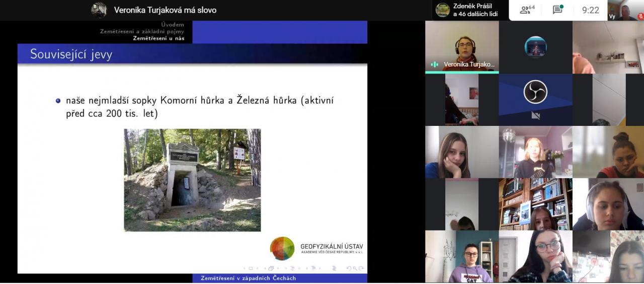Click Zdeněk Prášil's round avatar
Viewport: 644px width, 284px height.
443,10
